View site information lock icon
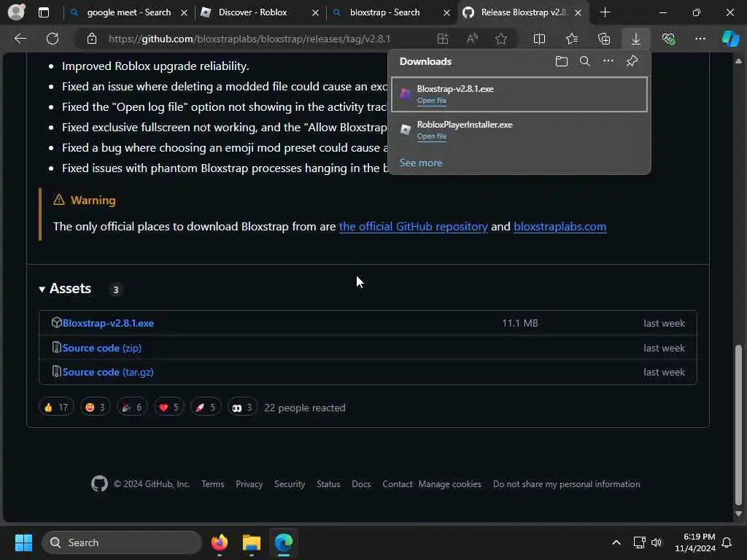This screenshot has height=560, width=747. pyautogui.click(x=92, y=39)
